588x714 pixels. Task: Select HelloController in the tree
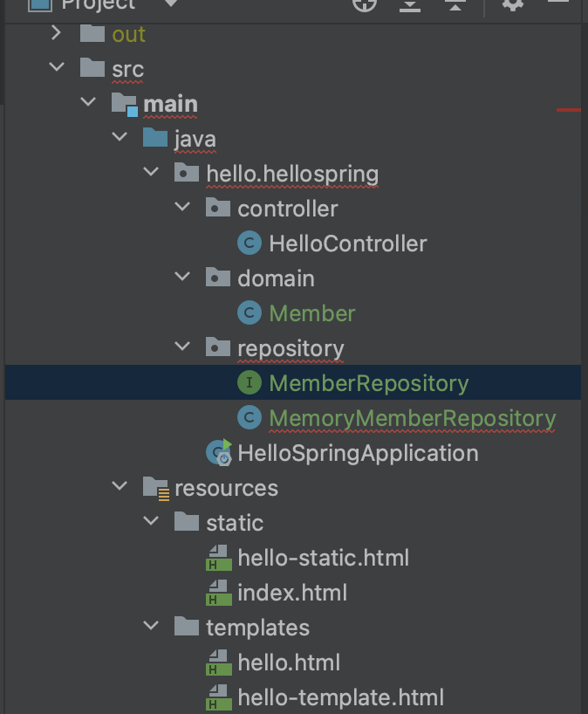point(348,244)
